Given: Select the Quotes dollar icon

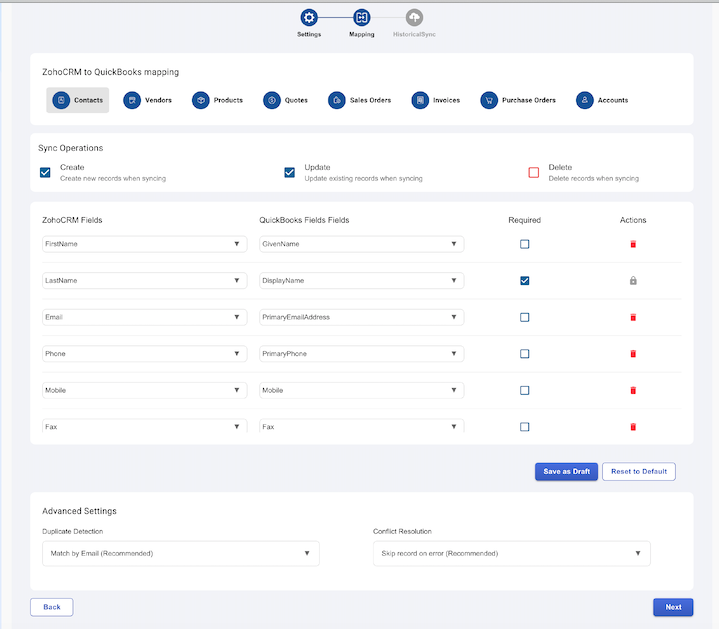Looking at the screenshot, I should click(271, 100).
